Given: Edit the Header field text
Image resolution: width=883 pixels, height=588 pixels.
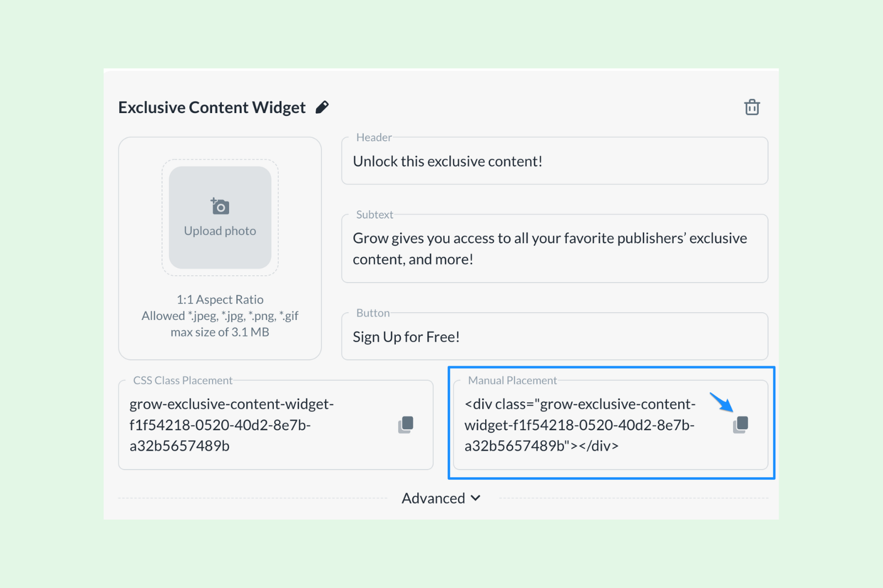Looking at the screenshot, I should 555,161.
